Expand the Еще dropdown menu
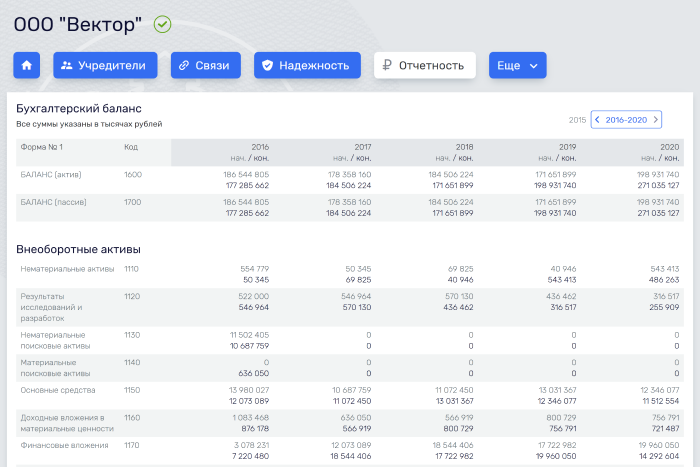The width and height of the screenshot is (700, 467). coord(517,65)
